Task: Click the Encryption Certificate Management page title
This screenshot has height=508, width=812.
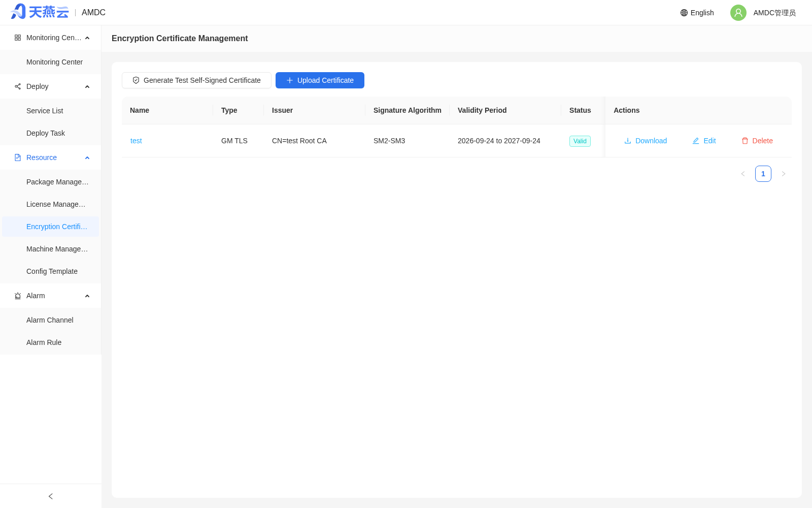Action: click(x=180, y=38)
